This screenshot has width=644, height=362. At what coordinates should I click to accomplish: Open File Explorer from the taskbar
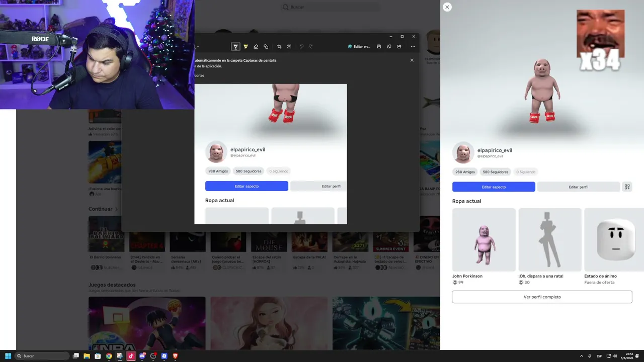[x=87, y=356]
